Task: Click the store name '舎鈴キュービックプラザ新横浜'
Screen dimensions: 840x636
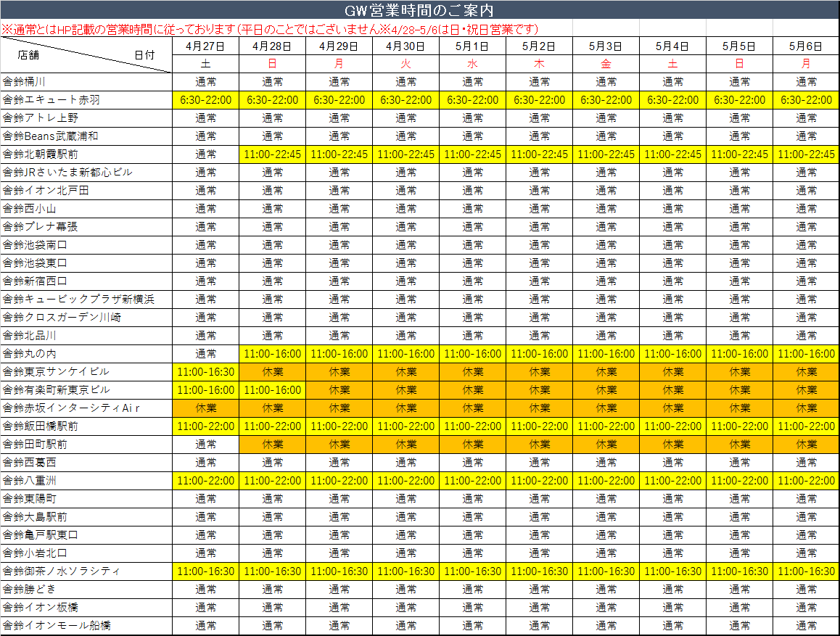Action: point(78,300)
